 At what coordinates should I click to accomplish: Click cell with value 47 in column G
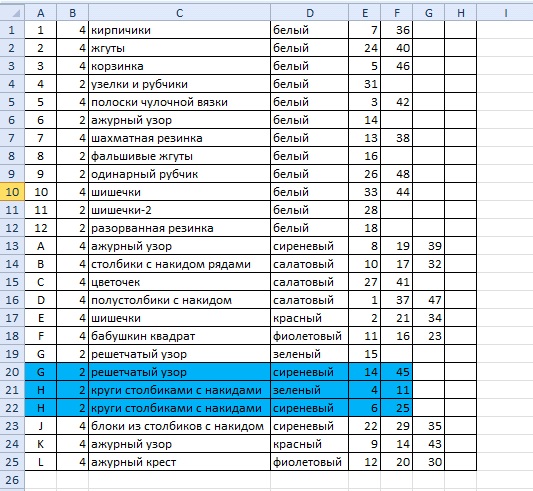coord(429,300)
